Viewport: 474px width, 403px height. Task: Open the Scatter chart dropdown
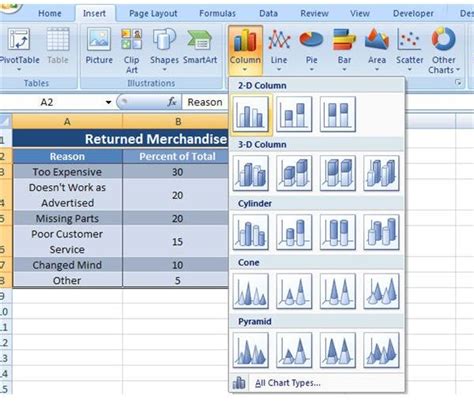coord(410,50)
